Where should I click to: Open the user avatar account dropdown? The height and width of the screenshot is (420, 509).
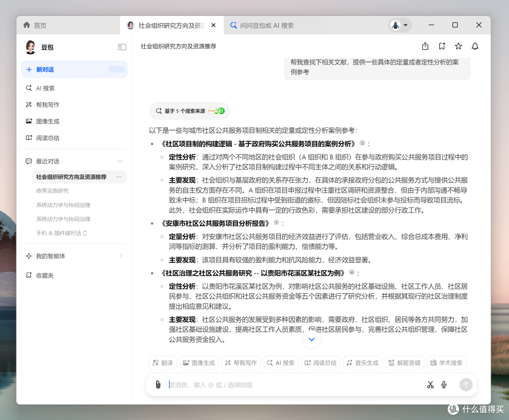coord(400,25)
